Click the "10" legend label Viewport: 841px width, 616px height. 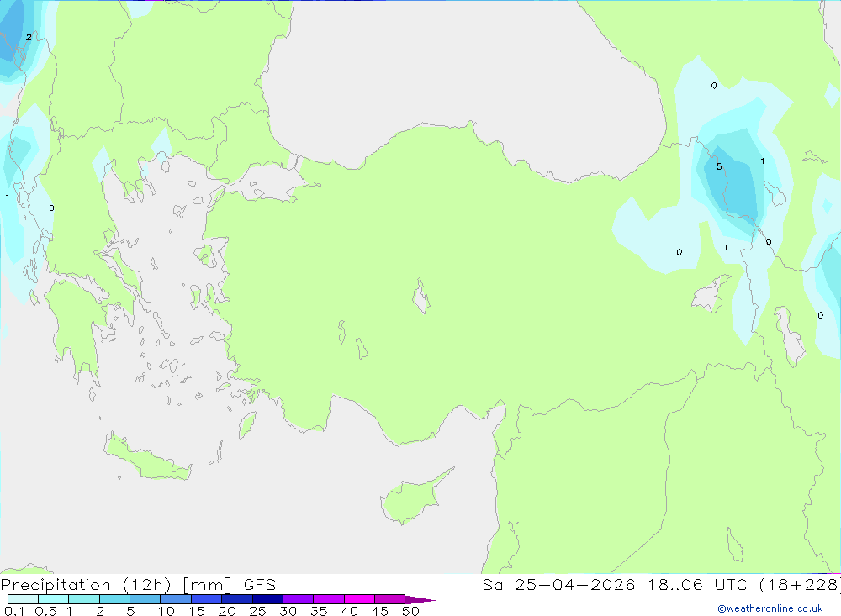point(167,611)
